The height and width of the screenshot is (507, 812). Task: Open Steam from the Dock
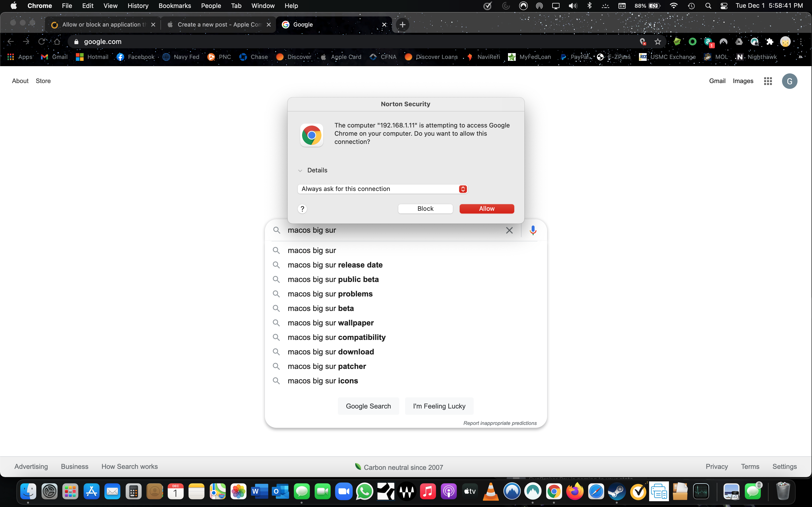[617, 492]
